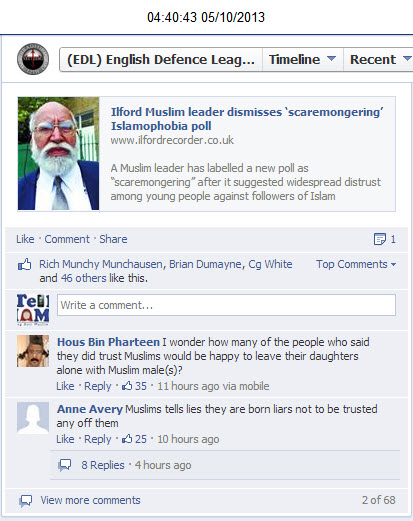Click speech bubble icon beside View more comments

click(26, 500)
